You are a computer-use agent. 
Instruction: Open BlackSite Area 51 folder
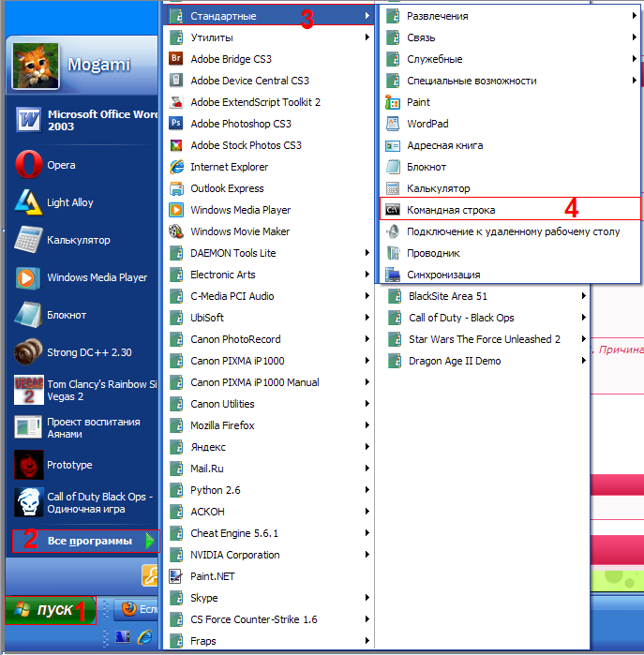point(484,296)
